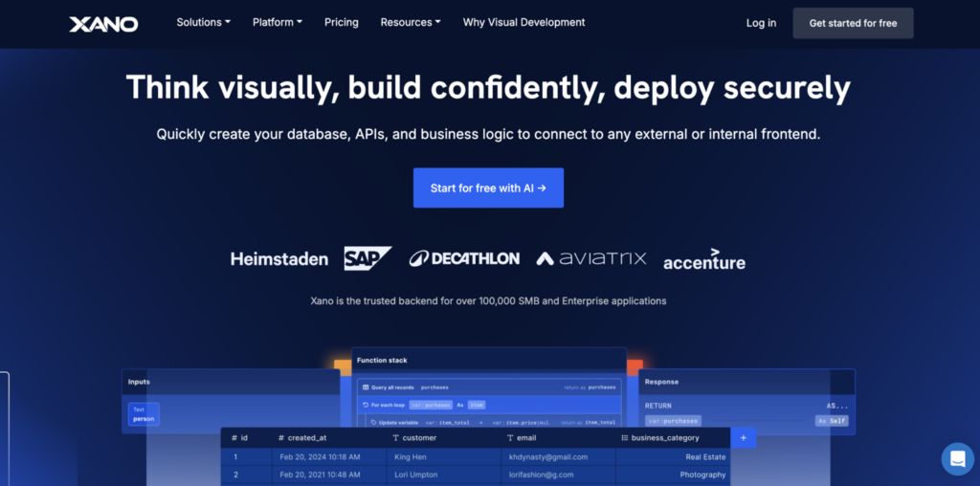Click the Log in link
The image size is (980, 486).
pos(761,23)
